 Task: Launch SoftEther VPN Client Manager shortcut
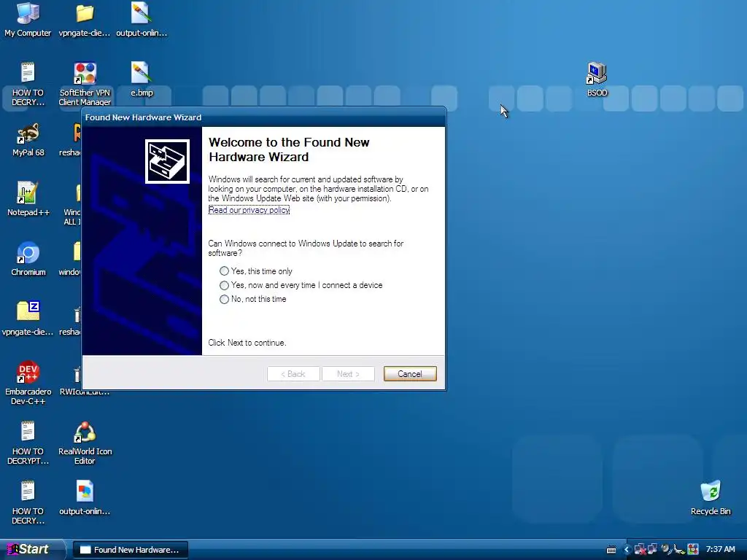tap(85, 85)
